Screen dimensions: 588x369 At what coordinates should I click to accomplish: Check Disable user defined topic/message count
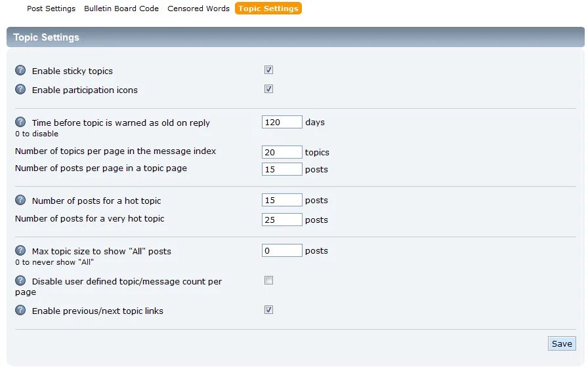click(268, 281)
